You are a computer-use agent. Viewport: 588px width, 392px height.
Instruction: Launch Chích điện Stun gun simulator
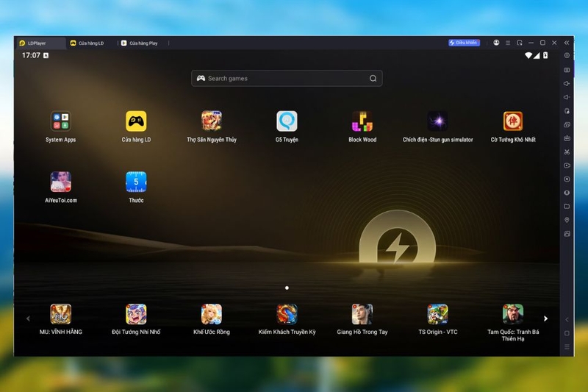point(437,121)
